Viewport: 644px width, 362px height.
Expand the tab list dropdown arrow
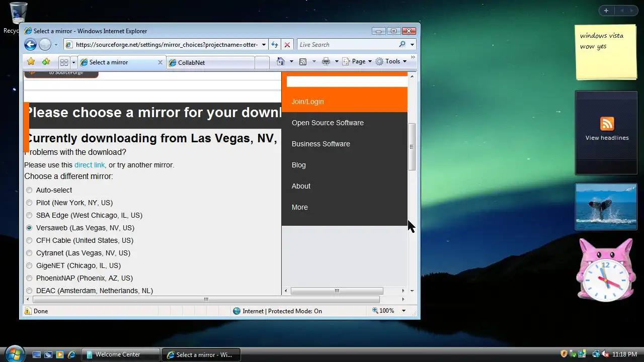(x=73, y=62)
